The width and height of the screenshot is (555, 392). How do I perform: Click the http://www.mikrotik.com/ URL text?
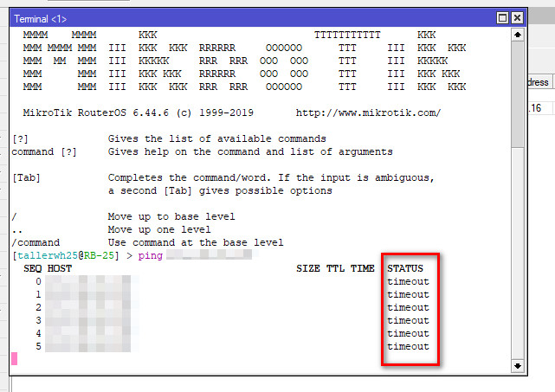tap(368, 112)
